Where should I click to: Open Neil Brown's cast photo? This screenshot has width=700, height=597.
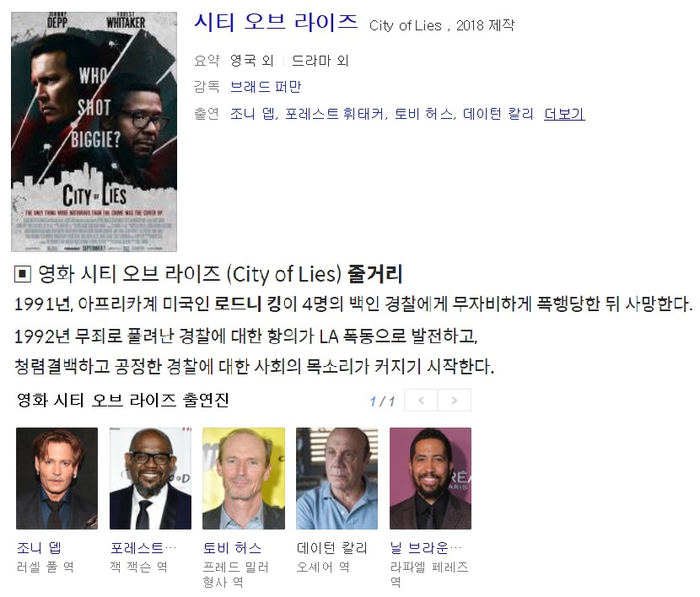point(430,478)
